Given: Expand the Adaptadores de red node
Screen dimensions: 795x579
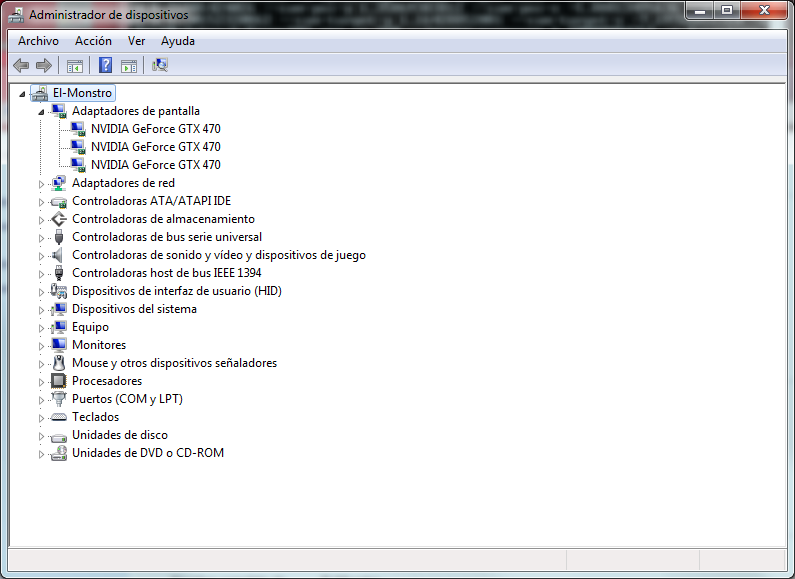Looking at the screenshot, I should [x=41, y=184].
